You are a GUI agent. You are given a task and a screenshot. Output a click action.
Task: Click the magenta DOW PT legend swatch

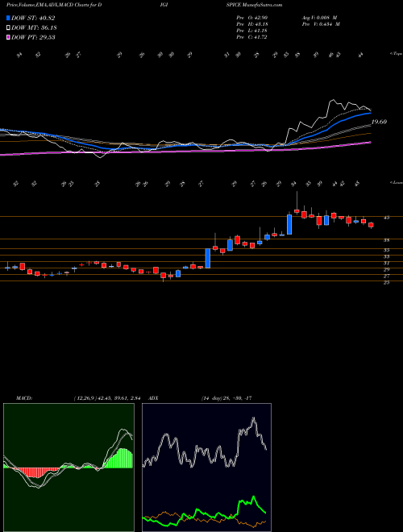click(9, 37)
